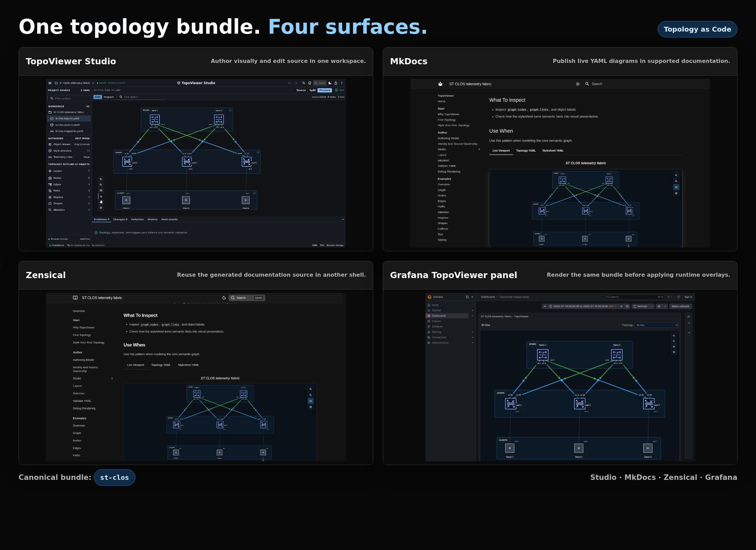Select Spine 2 node in the Grafana panel
The width and height of the screenshot is (756, 550).
pyautogui.click(x=617, y=354)
